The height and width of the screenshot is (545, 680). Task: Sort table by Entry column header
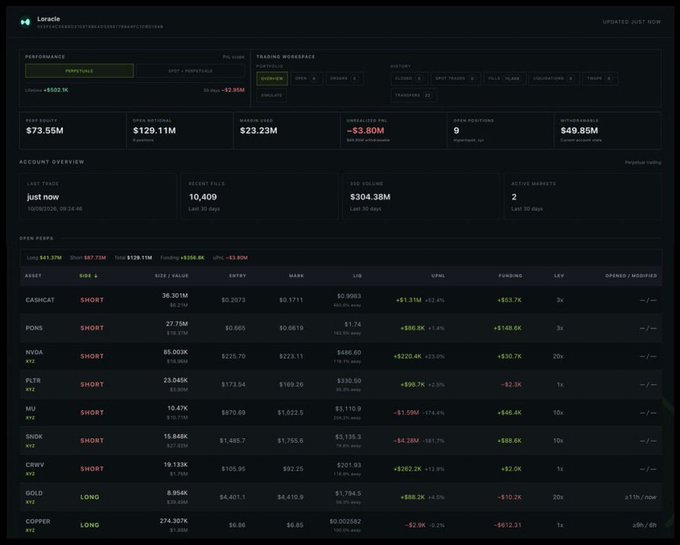tap(237, 276)
